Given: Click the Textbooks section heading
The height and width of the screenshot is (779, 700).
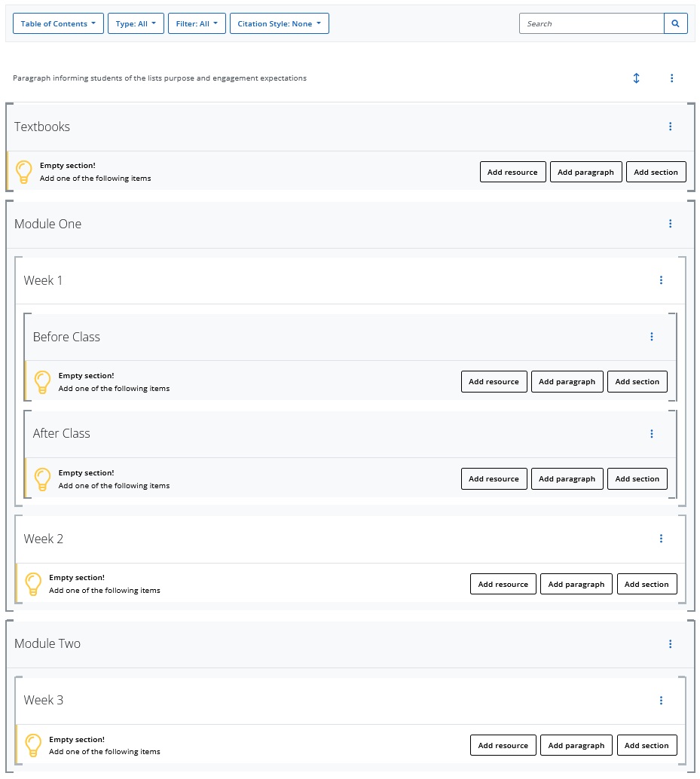Looking at the screenshot, I should point(42,127).
